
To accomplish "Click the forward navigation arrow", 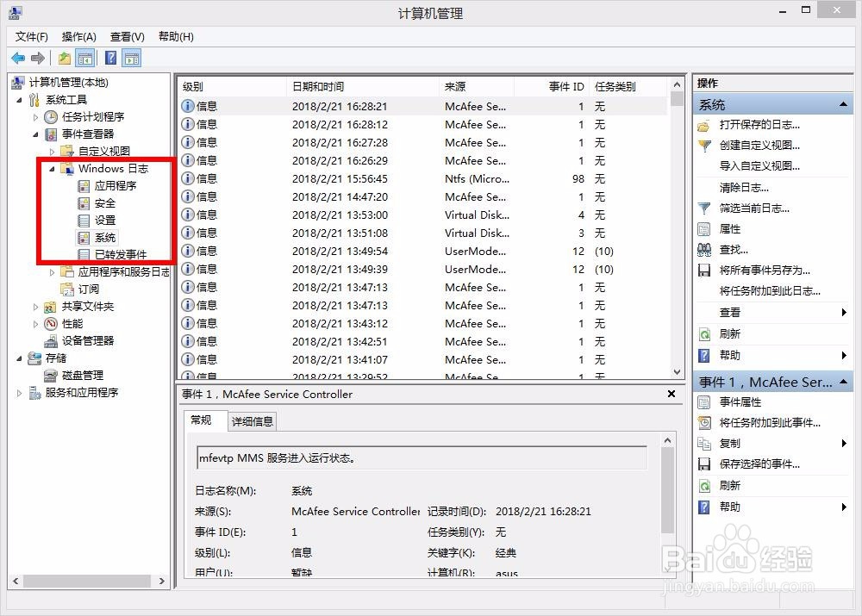I will point(39,58).
